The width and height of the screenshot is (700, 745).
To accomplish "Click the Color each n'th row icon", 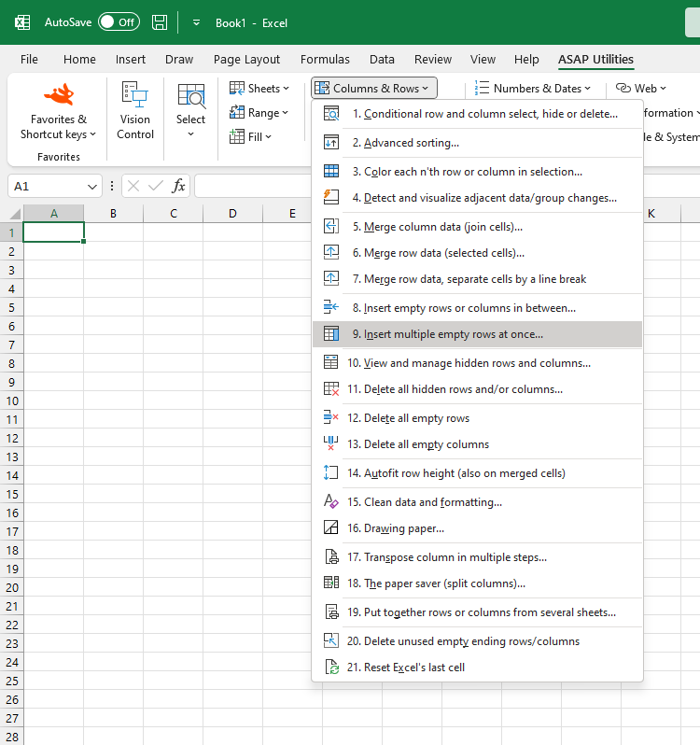I will click(331, 172).
